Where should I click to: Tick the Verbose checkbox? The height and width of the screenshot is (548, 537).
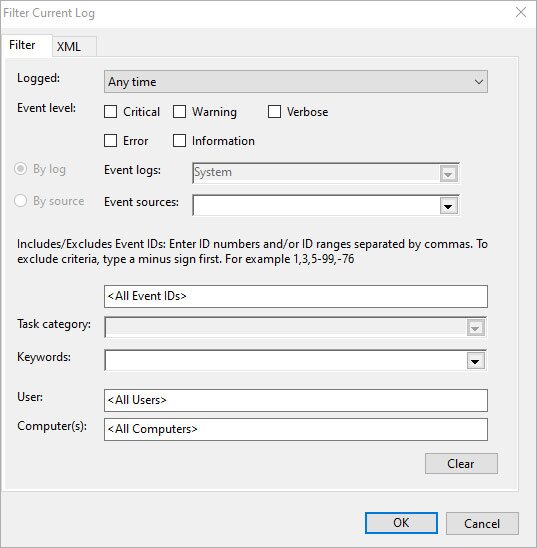click(274, 112)
